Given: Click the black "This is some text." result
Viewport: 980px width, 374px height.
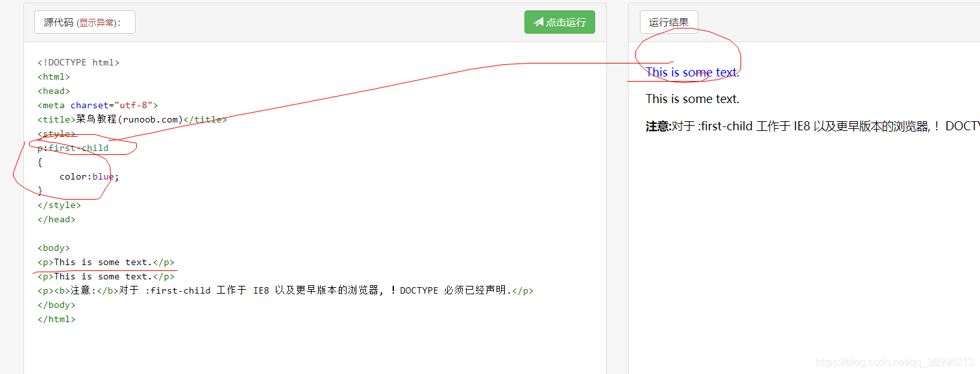Looking at the screenshot, I should tap(692, 99).
